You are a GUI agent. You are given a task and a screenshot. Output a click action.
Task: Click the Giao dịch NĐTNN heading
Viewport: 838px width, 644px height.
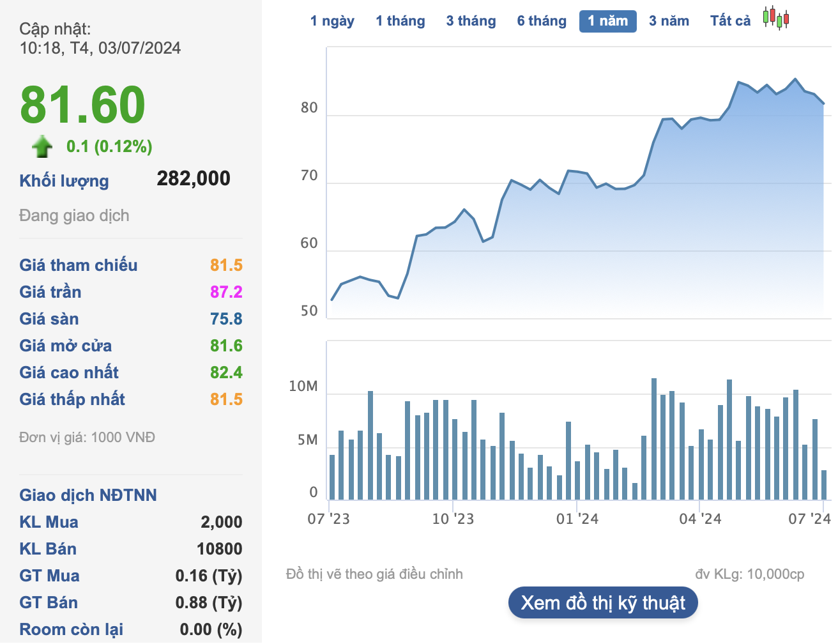click(x=88, y=495)
